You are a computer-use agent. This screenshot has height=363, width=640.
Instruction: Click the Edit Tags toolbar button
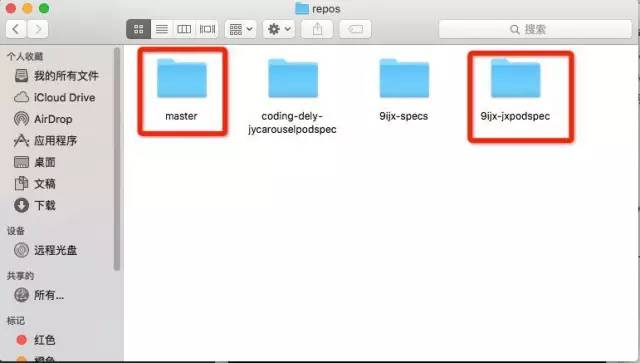(x=356, y=29)
